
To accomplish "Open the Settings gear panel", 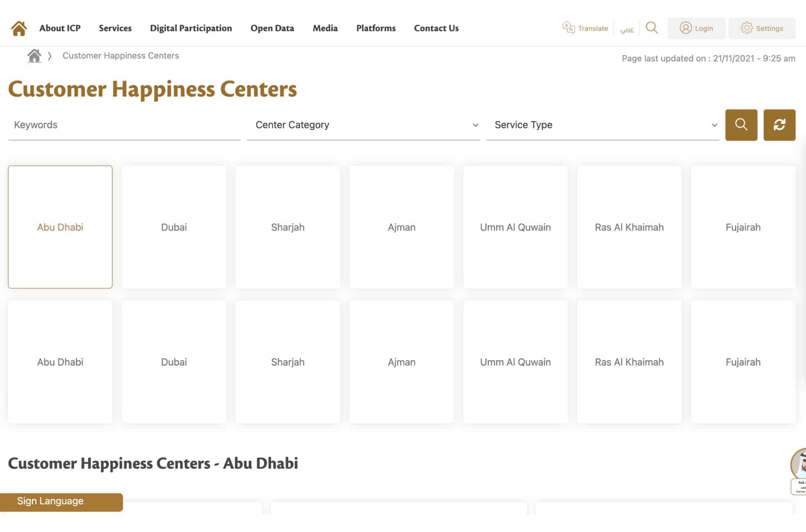I will pos(762,28).
